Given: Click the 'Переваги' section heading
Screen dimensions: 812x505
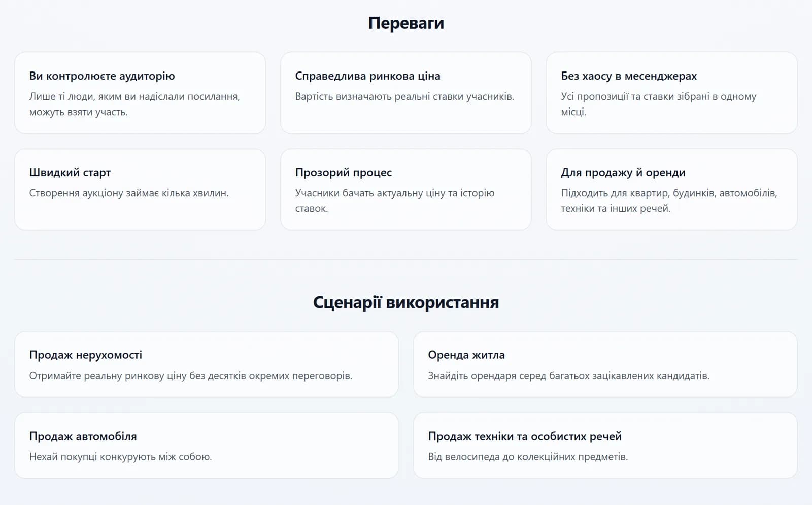Looking at the screenshot, I should tap(406, 23).
